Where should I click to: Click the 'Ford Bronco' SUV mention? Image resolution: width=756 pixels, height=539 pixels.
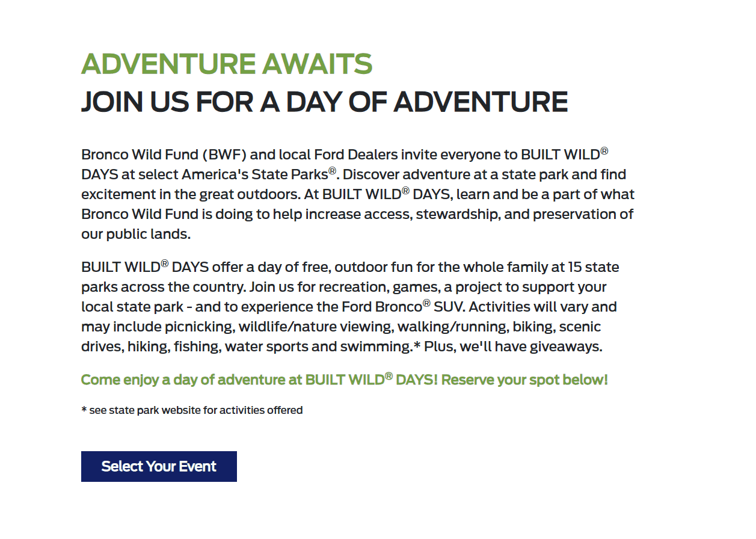pyautogui.click(x=382, y=307)
